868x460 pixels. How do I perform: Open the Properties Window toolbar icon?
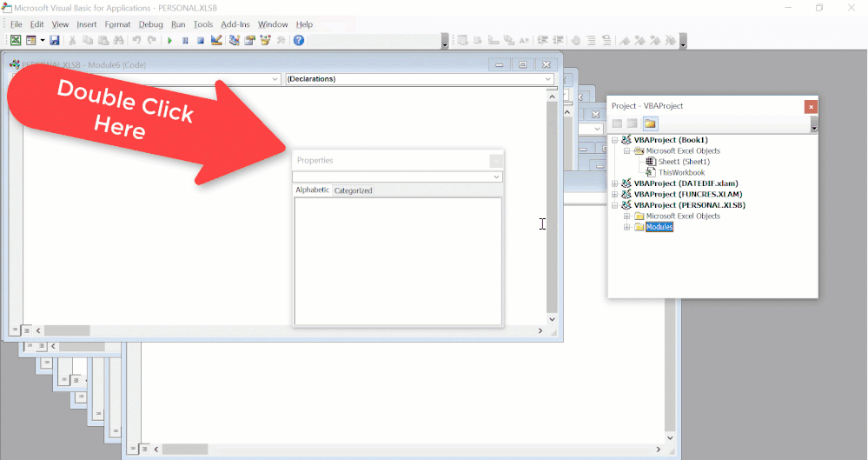tap(249, 41)
